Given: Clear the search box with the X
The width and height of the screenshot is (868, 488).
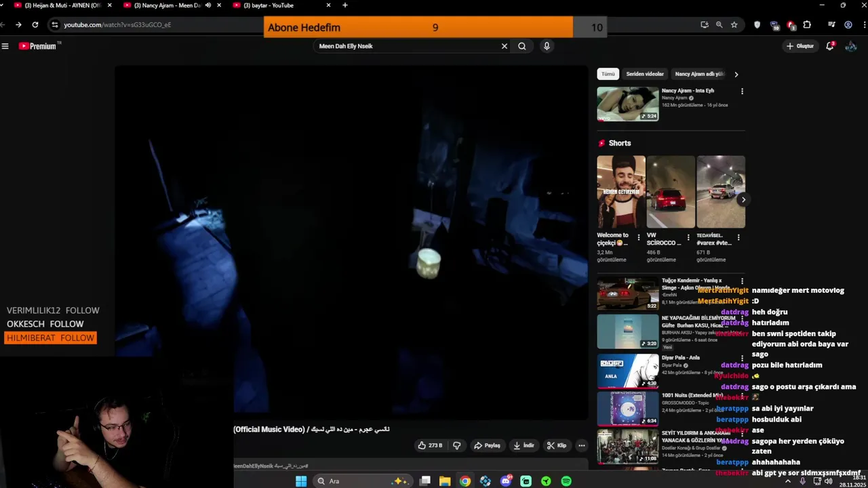Looking at the screenshot, I should coord(504,46).
